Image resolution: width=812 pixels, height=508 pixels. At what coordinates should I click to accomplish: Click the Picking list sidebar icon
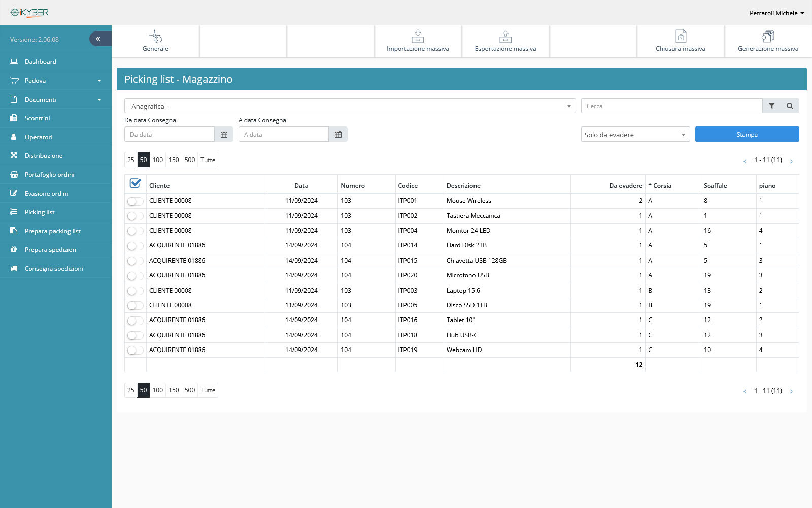tap(14, 212)
